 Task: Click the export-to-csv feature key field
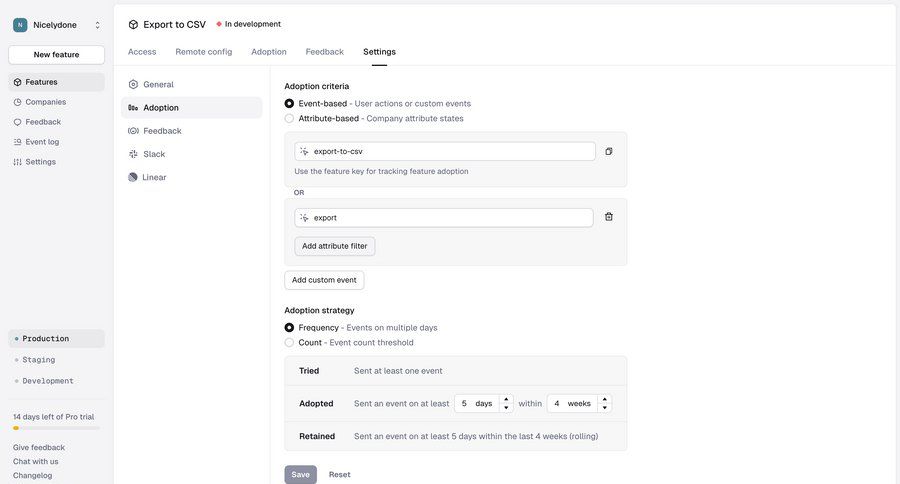point(445,152)
